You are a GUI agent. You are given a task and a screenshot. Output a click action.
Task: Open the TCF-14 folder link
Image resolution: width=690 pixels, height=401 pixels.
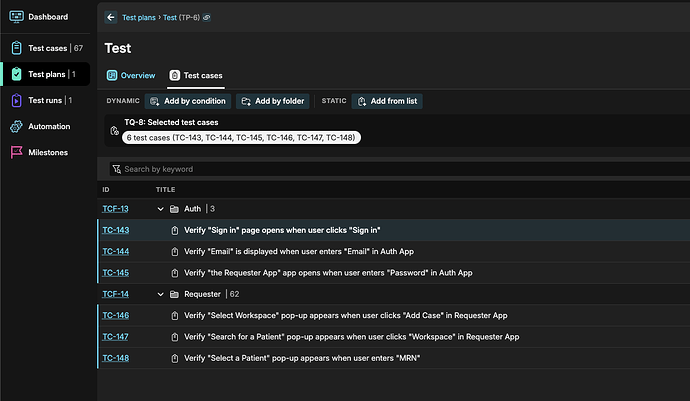pos(115,294)
